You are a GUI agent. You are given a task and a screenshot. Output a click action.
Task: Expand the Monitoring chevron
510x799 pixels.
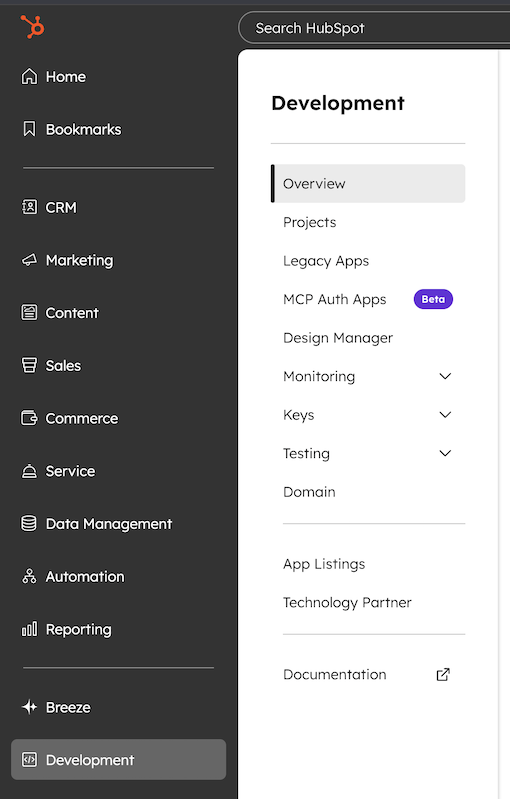click(445, 376)
